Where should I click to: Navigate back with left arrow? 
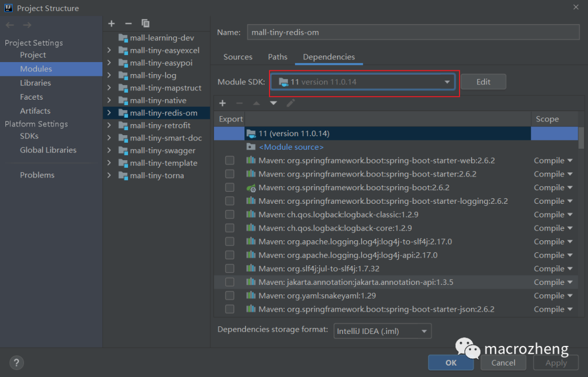coord(10,25)
